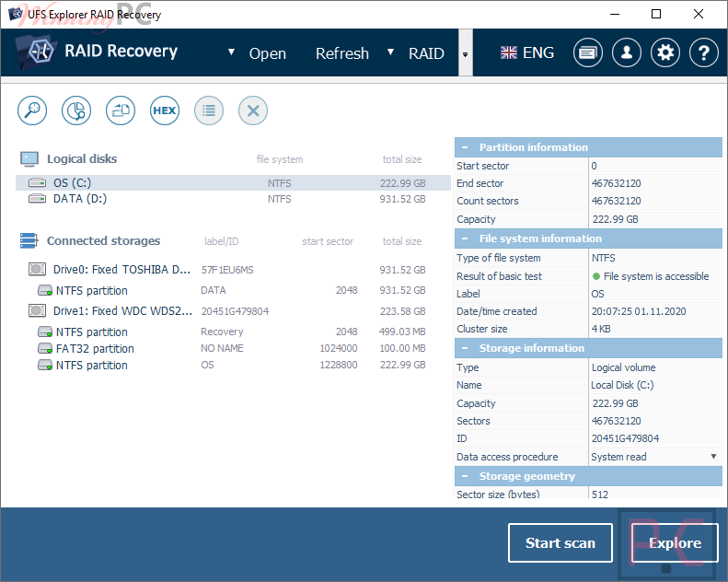
Task: Click the Drive1 WDC disk icon
Action: (37, 310)
